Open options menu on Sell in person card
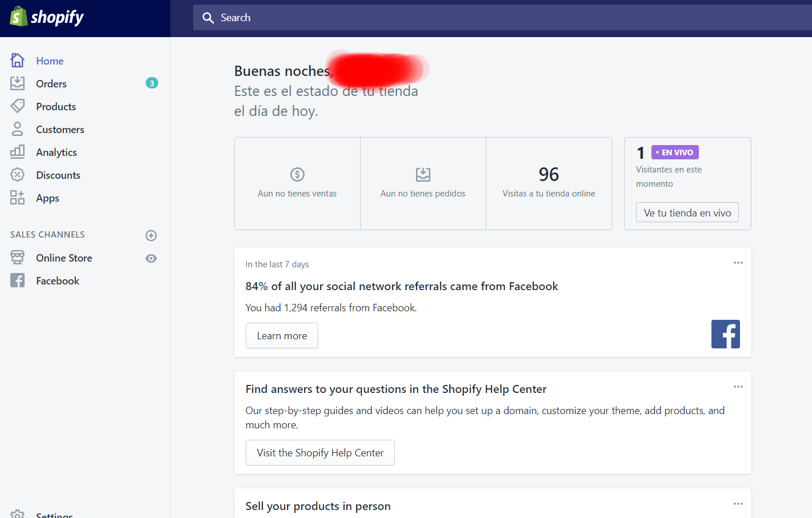 tap(738, 504)
